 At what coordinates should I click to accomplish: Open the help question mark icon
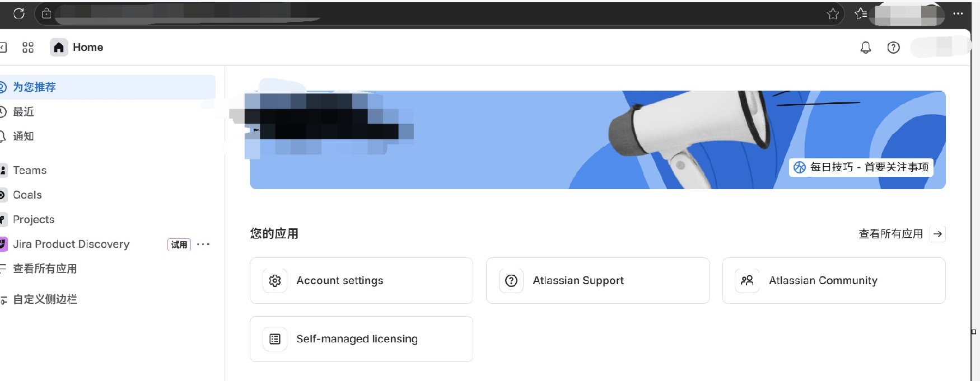pyautogui.click(x=894, y=48)
